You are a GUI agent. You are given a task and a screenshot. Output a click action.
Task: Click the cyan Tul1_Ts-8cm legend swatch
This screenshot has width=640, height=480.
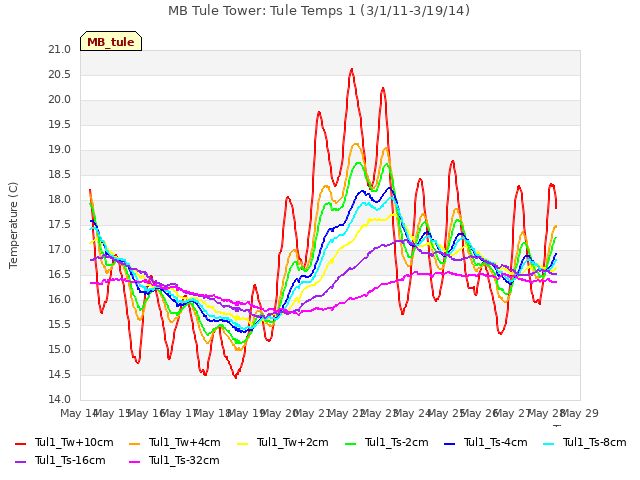click(549, 443)
